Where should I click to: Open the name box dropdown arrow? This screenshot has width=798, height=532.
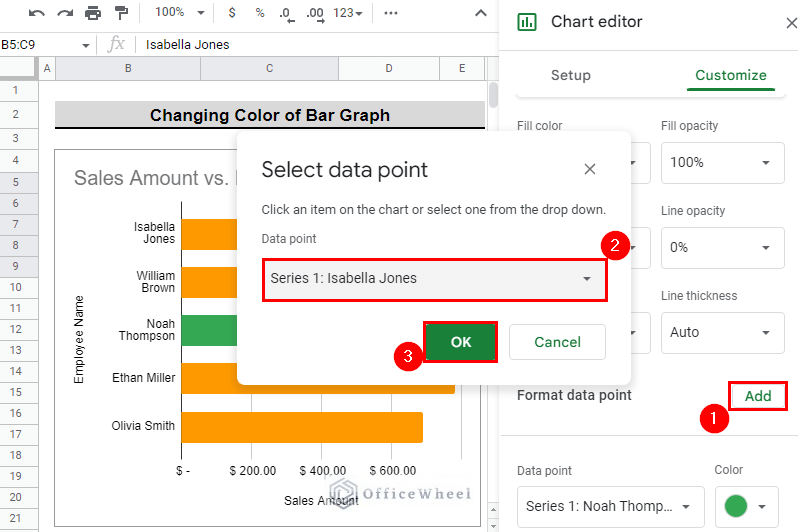pyautogui.click(x=86, y=45)
